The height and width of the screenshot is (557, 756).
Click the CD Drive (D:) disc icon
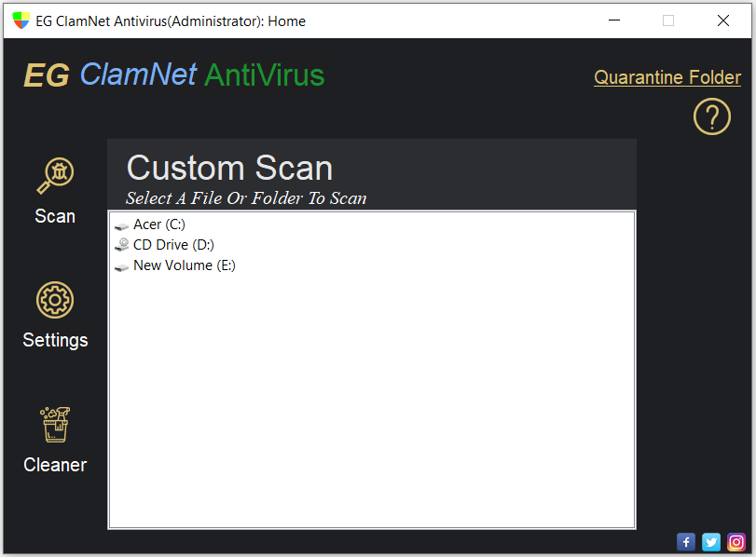click(121, 245)
